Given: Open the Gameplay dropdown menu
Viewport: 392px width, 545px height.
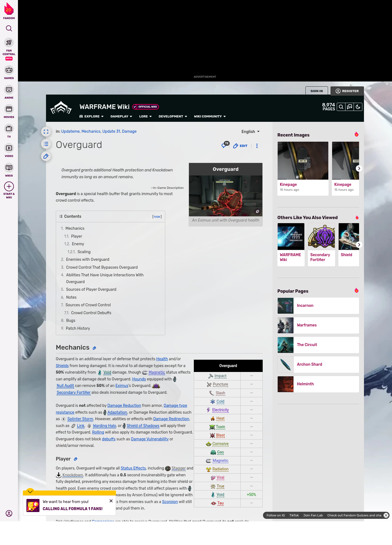Looking at the screenshot, I should click(x=121, y=116).
